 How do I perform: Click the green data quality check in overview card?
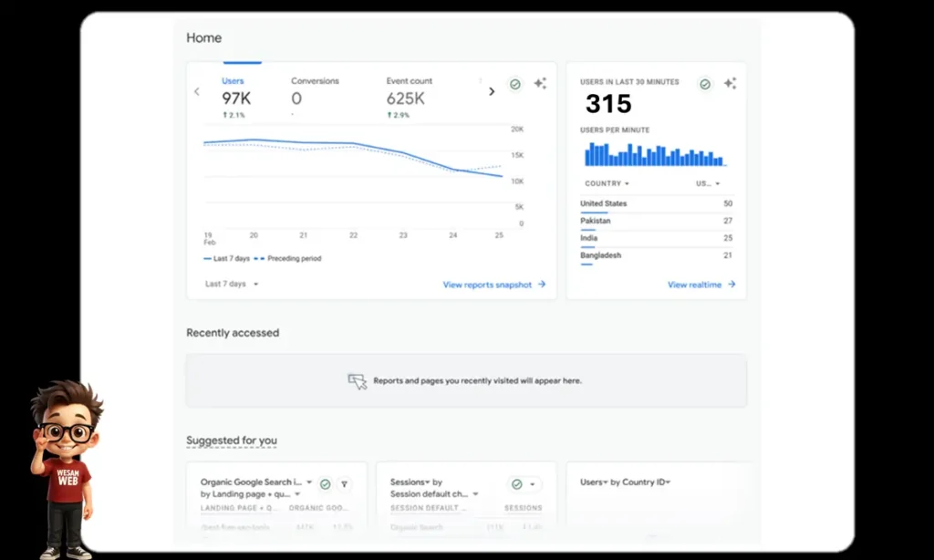[515, 84]
